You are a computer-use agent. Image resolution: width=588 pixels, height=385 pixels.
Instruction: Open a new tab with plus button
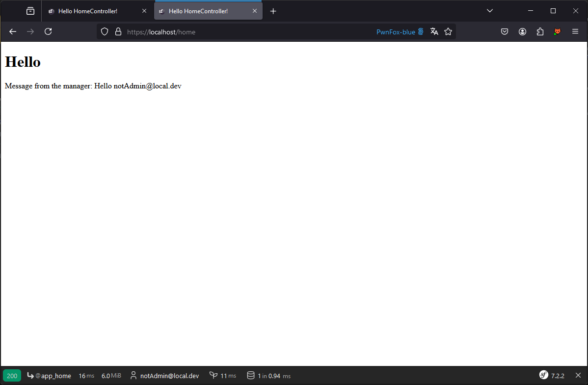(x=273, y=11)
